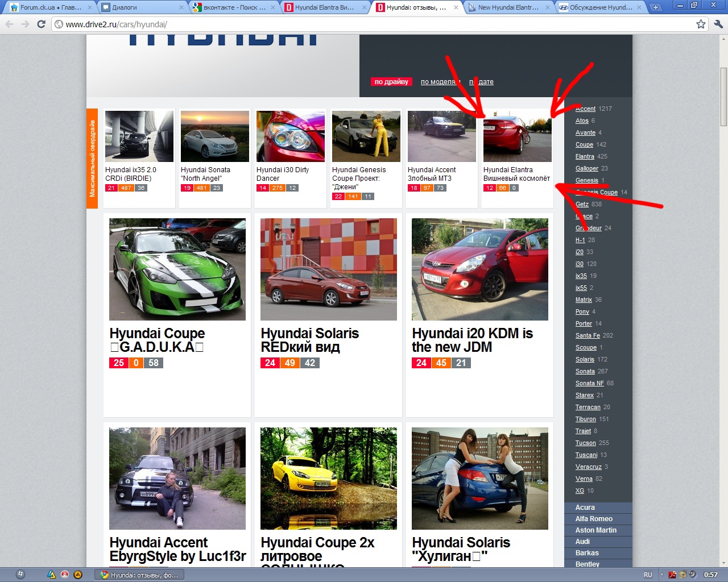Click the address bar with www.drive2.ru/cars/hyundai/

378,24
